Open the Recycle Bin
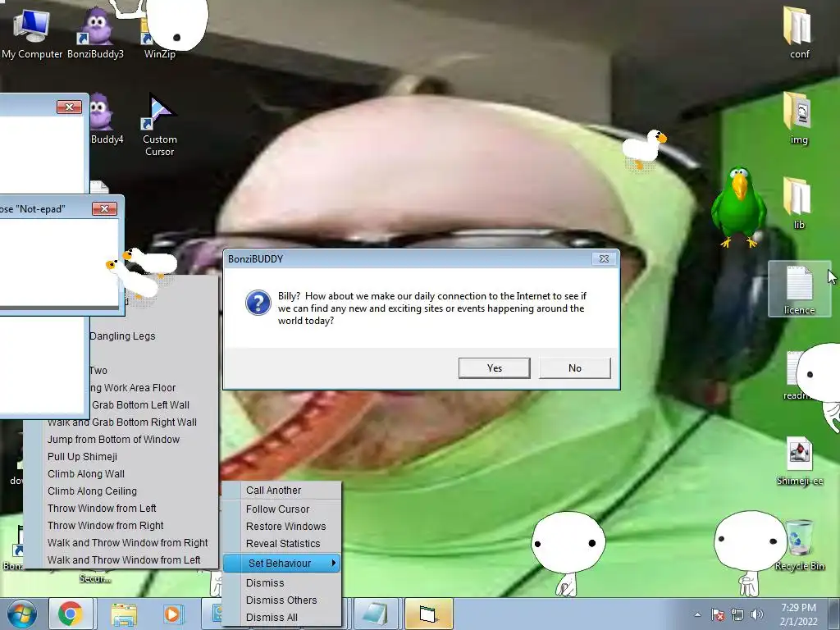840x630 pixels. [x=799, y=545]
